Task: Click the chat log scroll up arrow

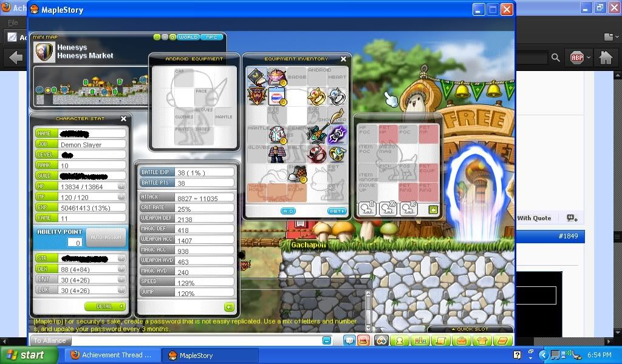Action: (x=367, y=294)
